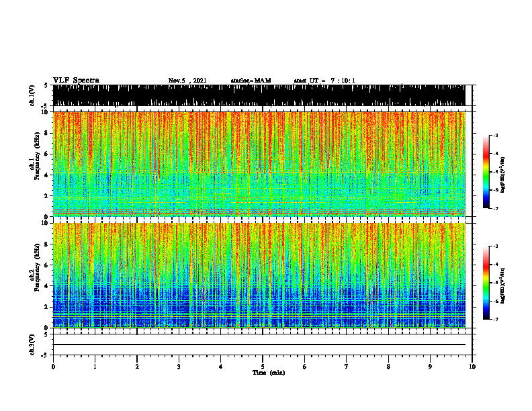Click the ch.2 spectrogram color scale bar

486,283
